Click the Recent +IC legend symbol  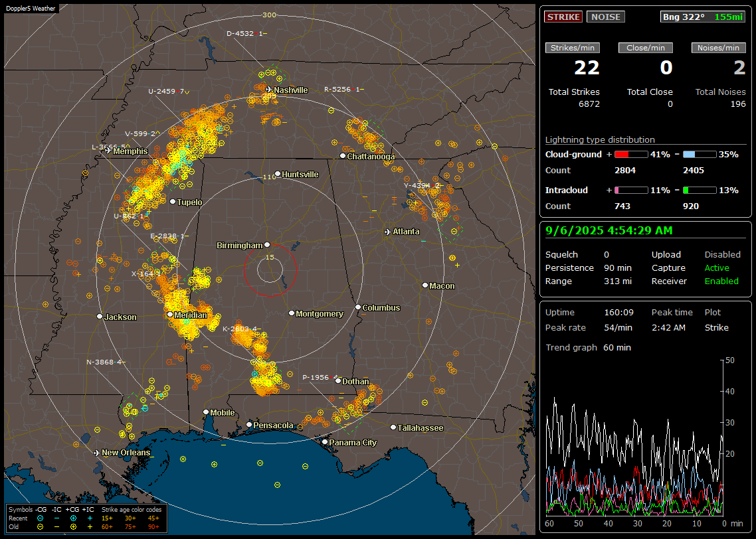point(90,518)
